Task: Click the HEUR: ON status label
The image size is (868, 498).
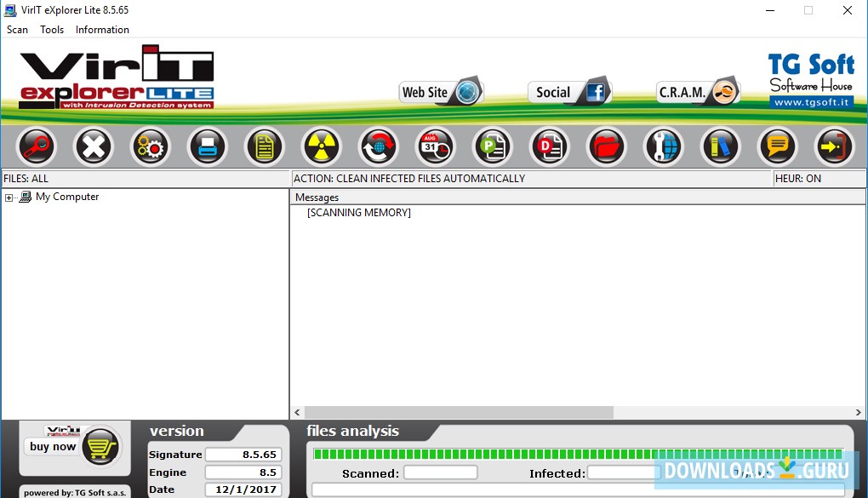Action: (797, 179)
